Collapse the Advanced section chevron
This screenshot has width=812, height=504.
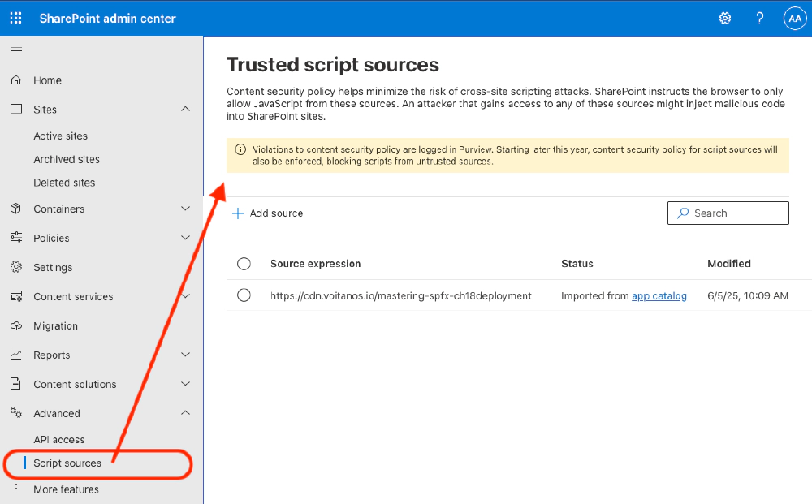click(185, 412)
